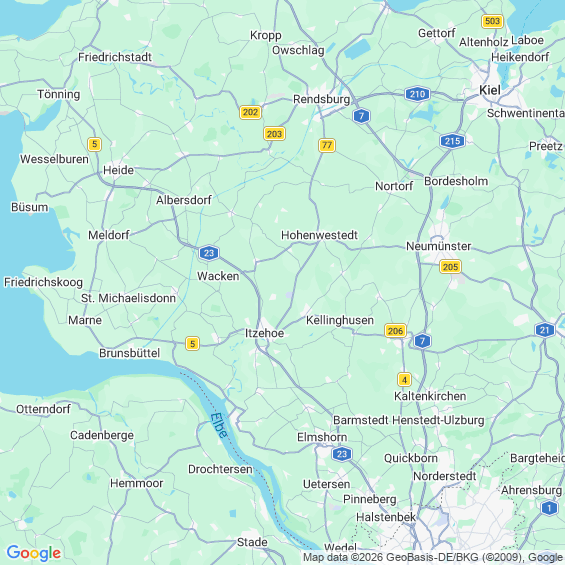Click the B77 road shield
Screen dimensions: 565x565
(x=327, y=145)
